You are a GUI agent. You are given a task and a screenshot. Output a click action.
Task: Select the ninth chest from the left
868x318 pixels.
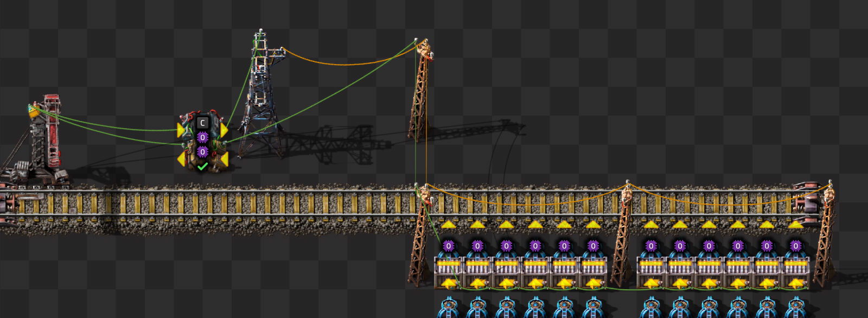(709, 272)
